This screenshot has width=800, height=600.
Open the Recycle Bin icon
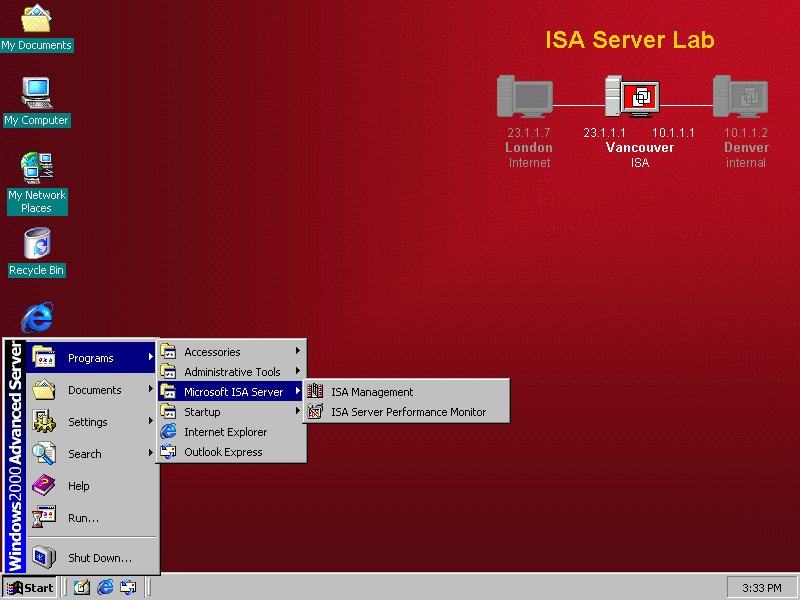pyautogui.click(x=37, y=243)
